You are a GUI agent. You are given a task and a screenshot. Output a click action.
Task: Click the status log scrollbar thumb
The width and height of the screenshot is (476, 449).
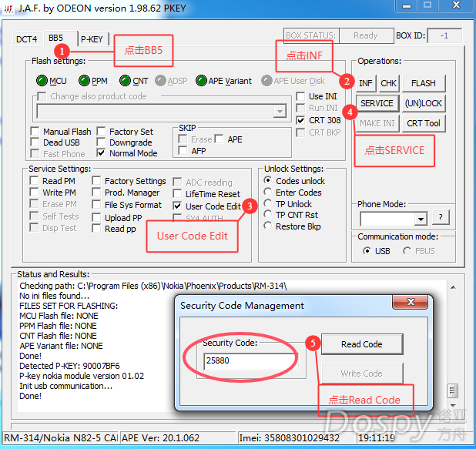(x=452, y=390)
